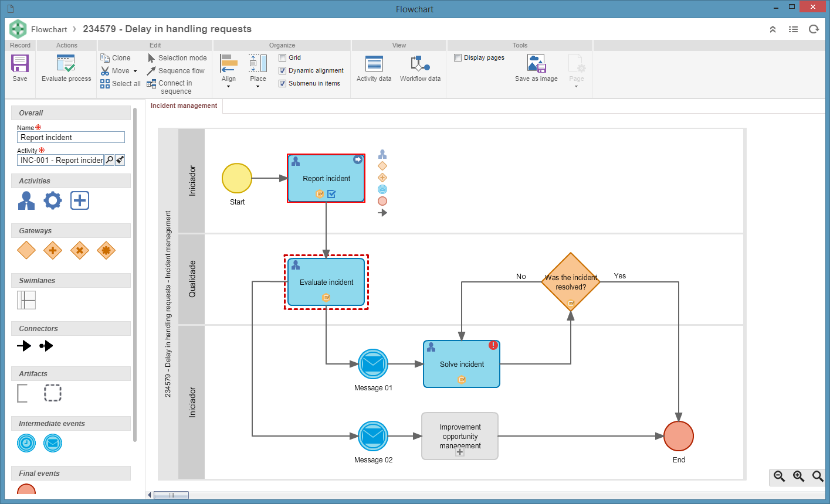
Task: Pick the plain diamond gateway
Action: 26,250
